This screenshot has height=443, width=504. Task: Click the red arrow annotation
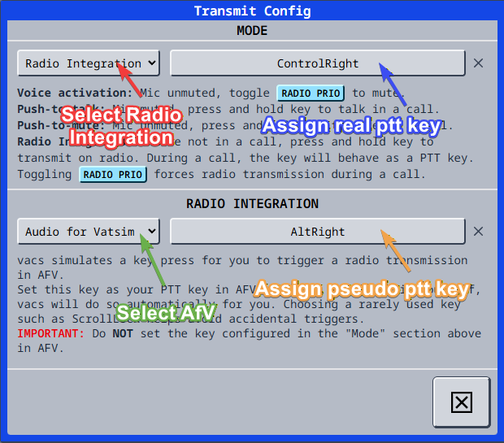coord(131,80)
